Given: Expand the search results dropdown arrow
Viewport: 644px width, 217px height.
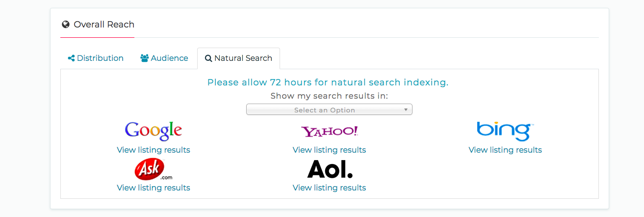Looking at the screenshot, I should pos(406,109).
